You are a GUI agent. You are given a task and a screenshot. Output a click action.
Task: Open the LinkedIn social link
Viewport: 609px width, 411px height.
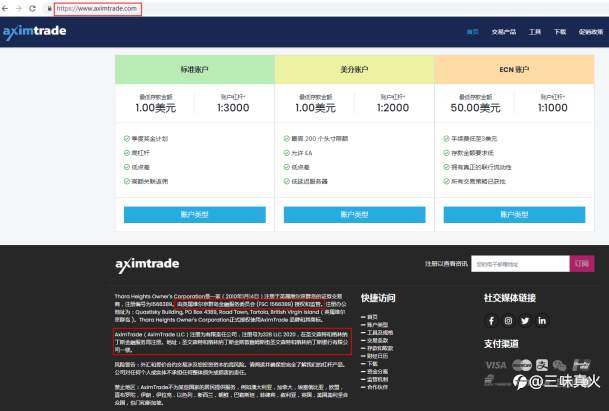(x=542, y=320)
